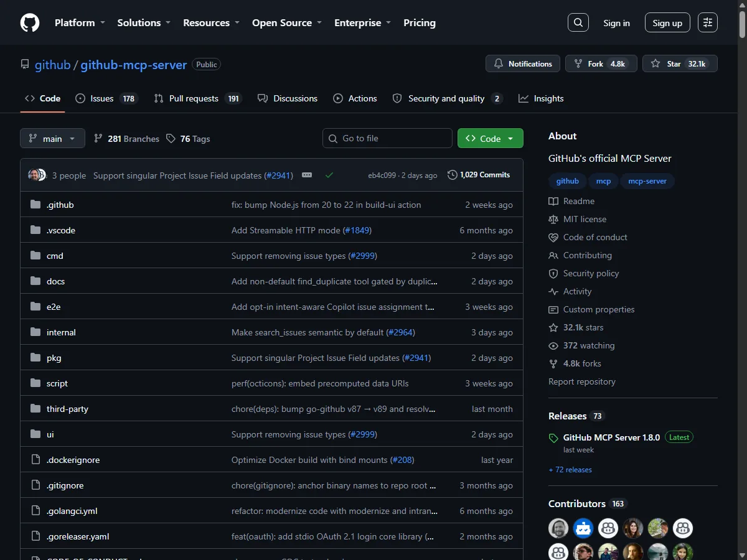This screenshot has width=747, height=560.
Task: Open the appearance settings icon beside Sign up
Action: (708, 22)
